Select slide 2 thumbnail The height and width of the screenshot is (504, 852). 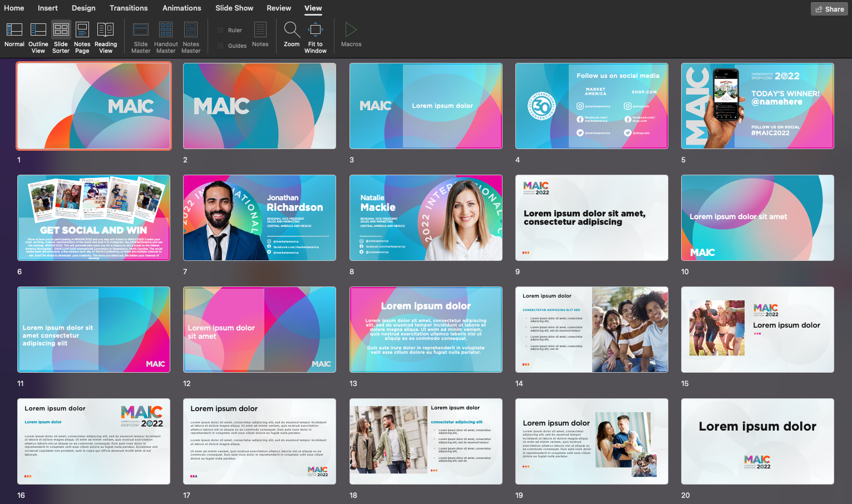point(259,106)
